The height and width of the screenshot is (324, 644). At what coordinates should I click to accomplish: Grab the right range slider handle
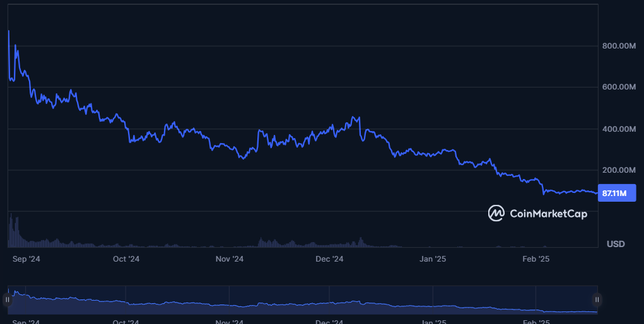click(597, 300)
